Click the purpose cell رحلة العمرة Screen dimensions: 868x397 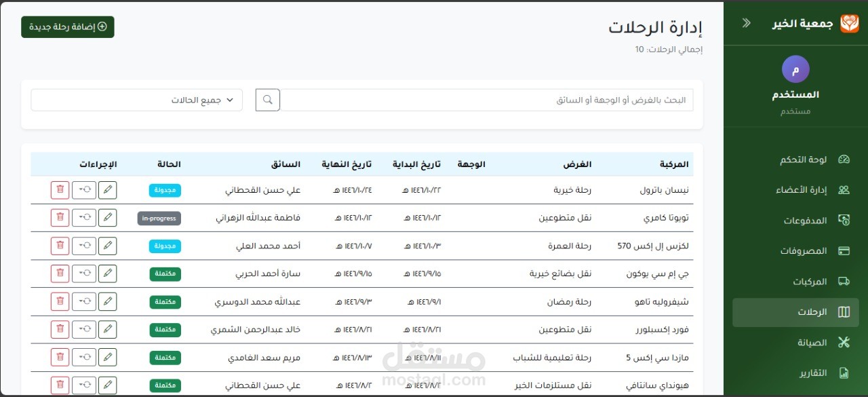click(570, 246)
